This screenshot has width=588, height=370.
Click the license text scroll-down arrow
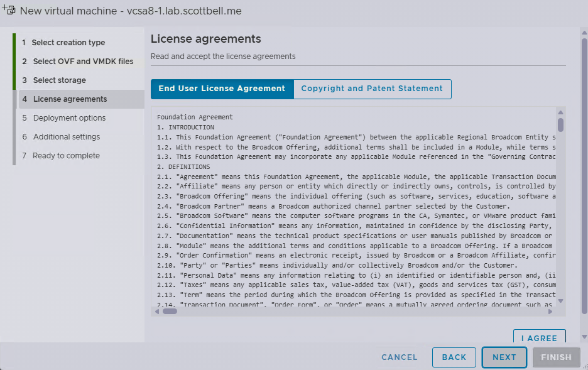[560, 301]
